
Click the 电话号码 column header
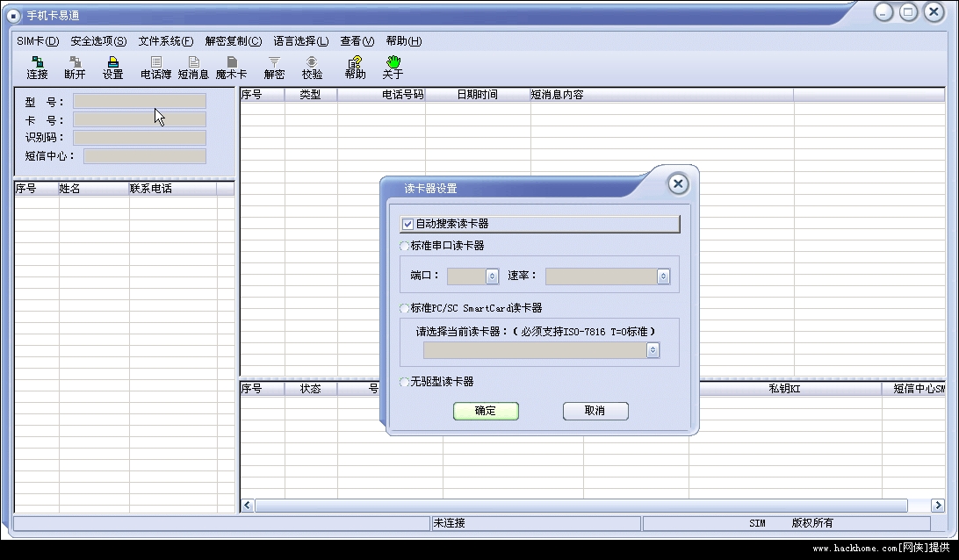tap(381, 95)
